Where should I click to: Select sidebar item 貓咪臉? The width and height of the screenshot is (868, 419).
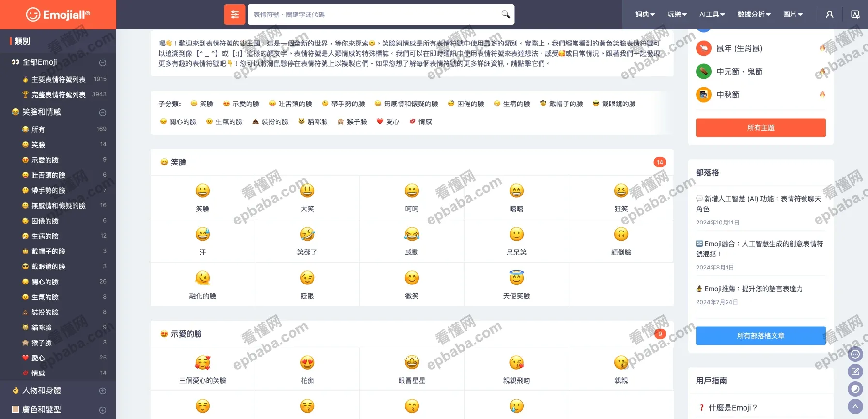click(x=41, y=328)
